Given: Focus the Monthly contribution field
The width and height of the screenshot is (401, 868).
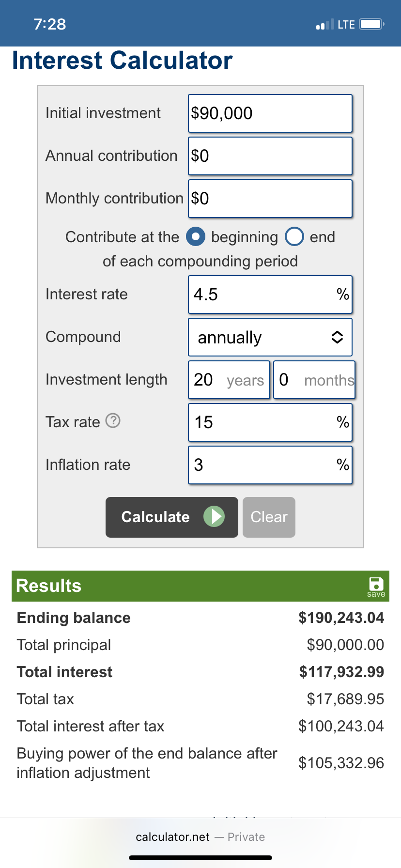Looking at the screenshot, I should pyautogui.click(x=270, y=199).
